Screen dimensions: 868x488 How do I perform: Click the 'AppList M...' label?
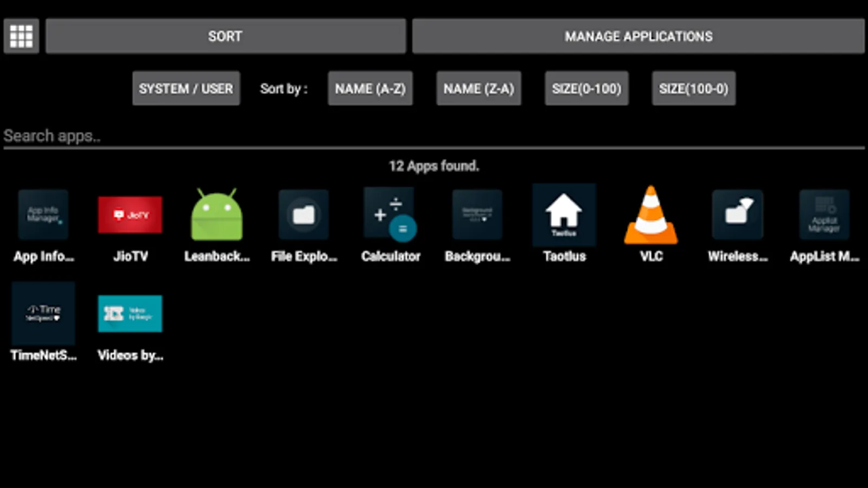click(x=825, y=256)
